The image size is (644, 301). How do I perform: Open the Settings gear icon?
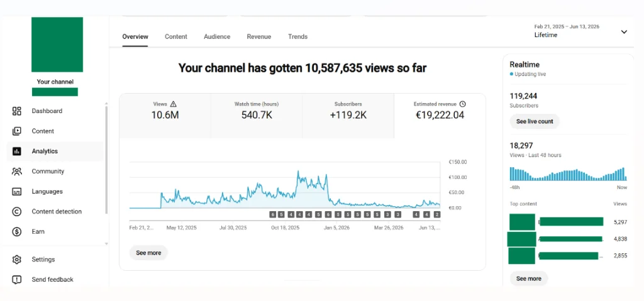(16, 260)
